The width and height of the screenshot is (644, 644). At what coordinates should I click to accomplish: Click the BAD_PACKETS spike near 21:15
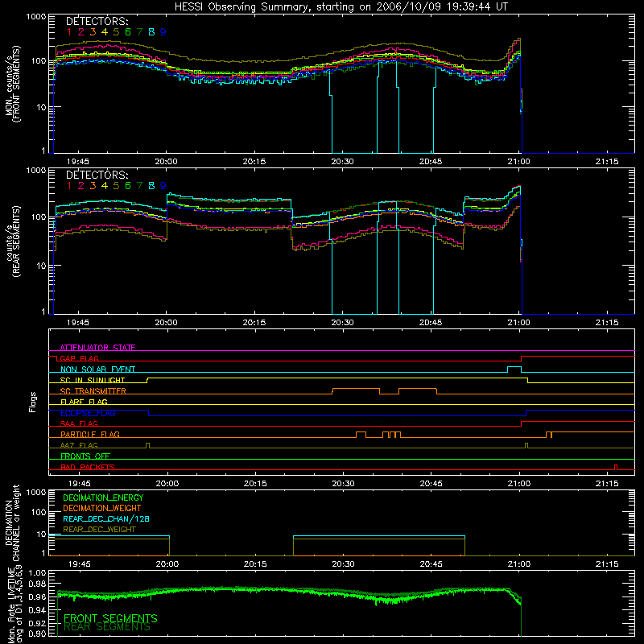coord(616,467)
